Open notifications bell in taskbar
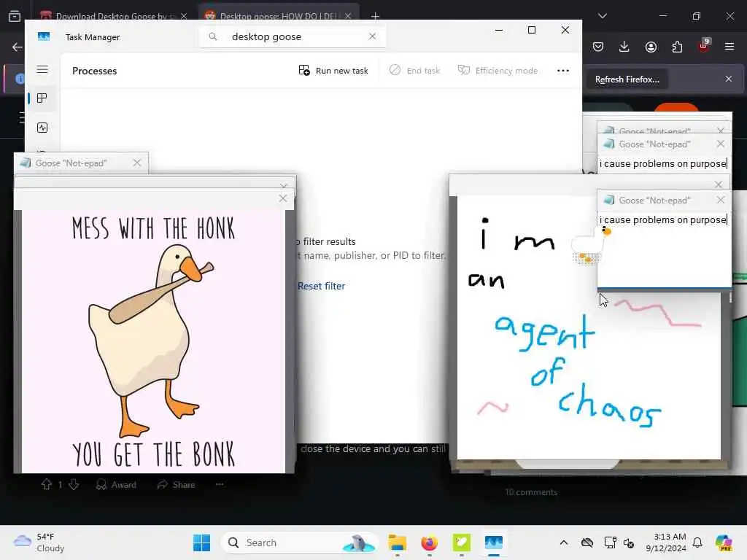 click(x=697, y=542)
